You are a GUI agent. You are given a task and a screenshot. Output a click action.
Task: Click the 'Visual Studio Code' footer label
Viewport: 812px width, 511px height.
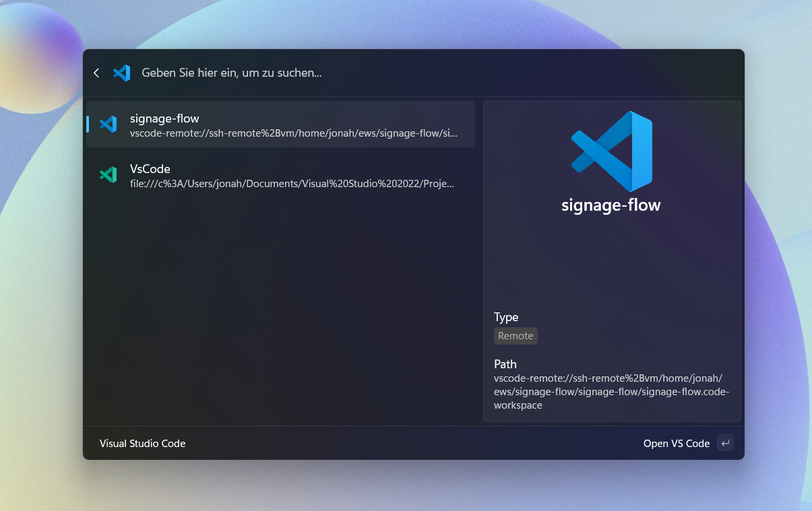pos(142,444)
